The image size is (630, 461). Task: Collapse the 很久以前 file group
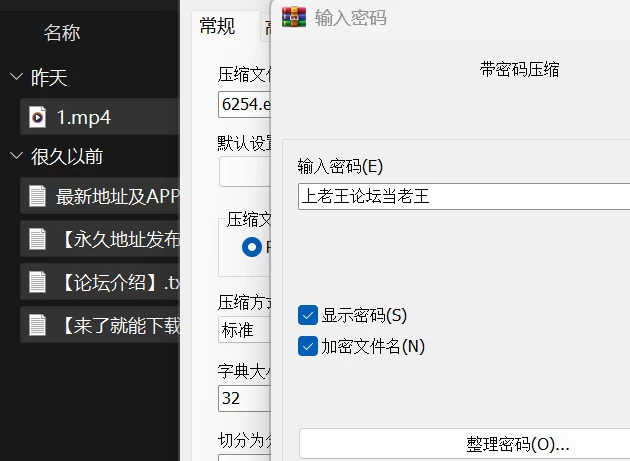pyautogui.click(x=16, y=155)
